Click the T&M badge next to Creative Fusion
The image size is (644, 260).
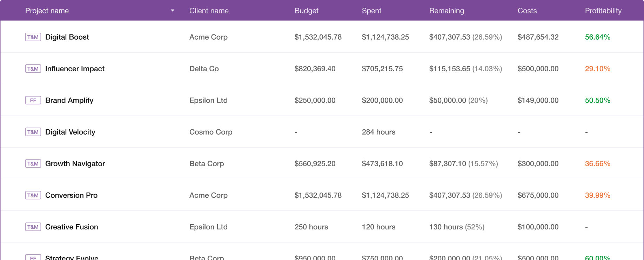tap(33, 227)
